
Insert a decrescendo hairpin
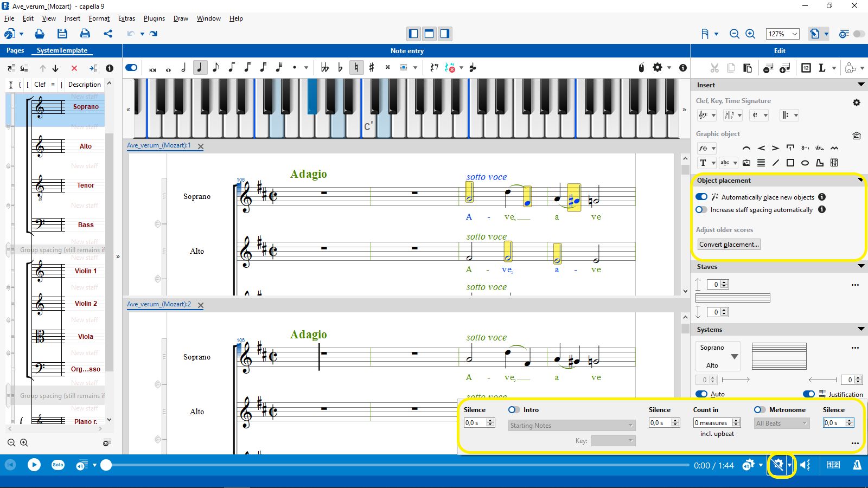[776, 148]
